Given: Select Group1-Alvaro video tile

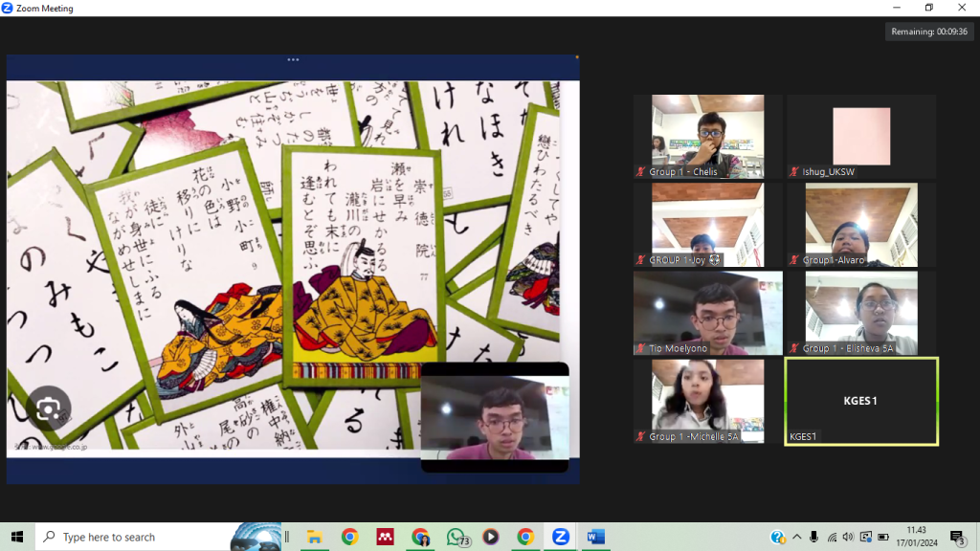Looking at the screenshot, I should coord(860,225).
